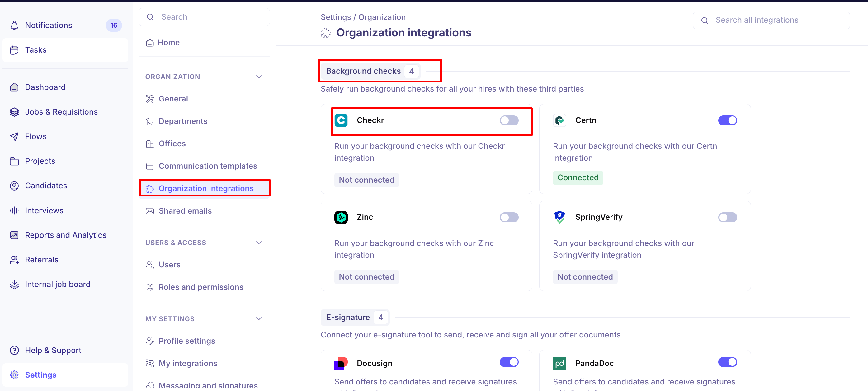The image size is (868, 391).
Task: Click the Profile settings icon
Action: 150,341
